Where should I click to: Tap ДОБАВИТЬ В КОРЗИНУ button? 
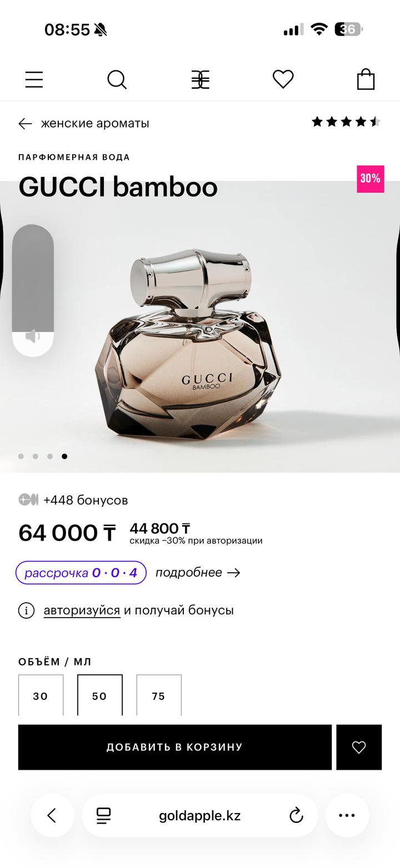(175, 747)
